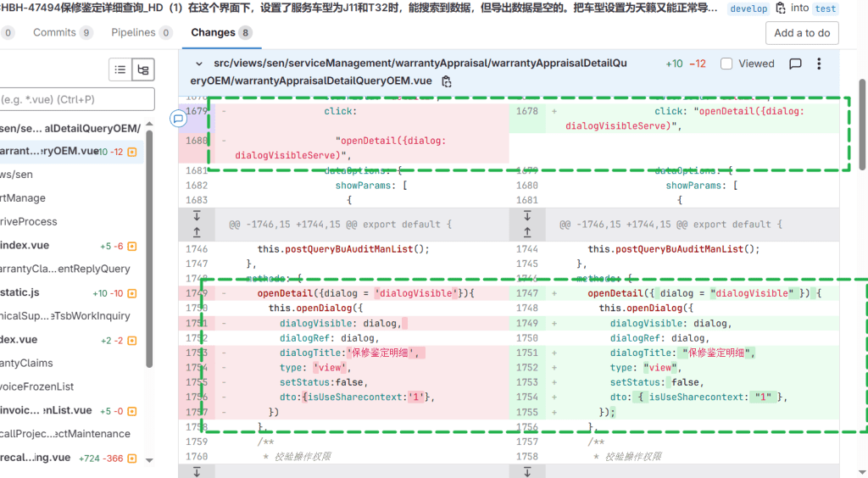
Task: Click Add a to do button
Action: pyautogui.click(x=802, y=33)
